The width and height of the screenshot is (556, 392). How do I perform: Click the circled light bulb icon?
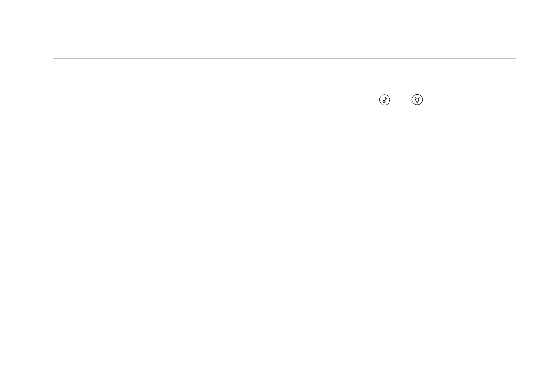[417, 100]
